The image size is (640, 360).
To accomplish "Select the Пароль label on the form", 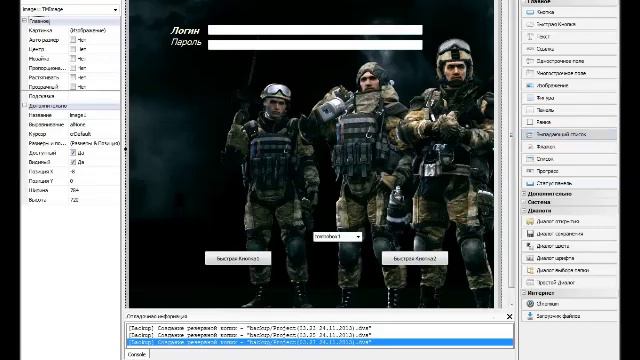I will coord(186,42).
